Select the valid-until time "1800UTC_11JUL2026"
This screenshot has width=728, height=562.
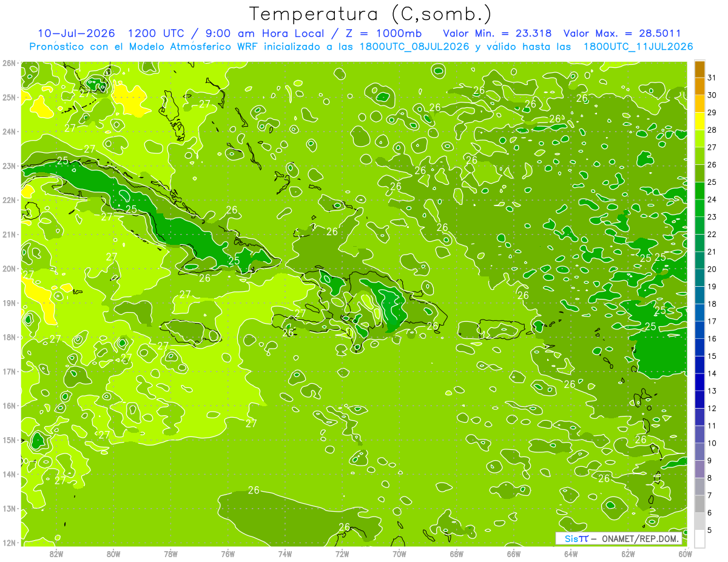pyautogui.click(x=638, y=47)
